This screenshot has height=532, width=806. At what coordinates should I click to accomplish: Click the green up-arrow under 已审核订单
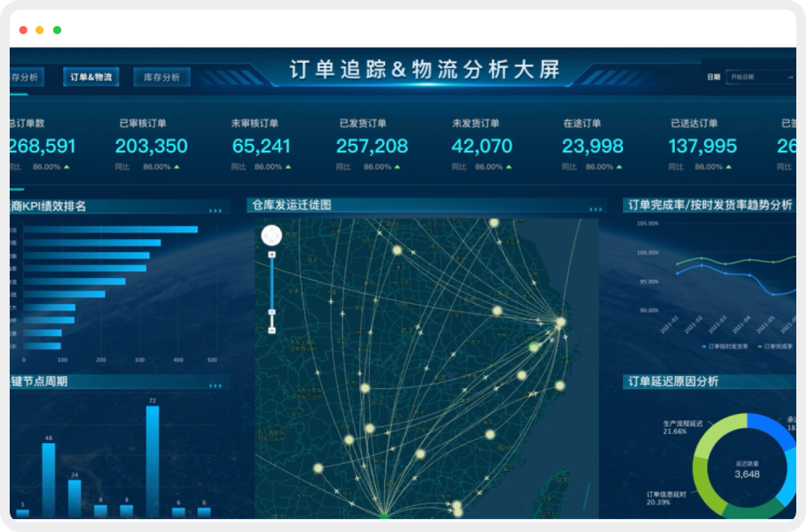176,167
